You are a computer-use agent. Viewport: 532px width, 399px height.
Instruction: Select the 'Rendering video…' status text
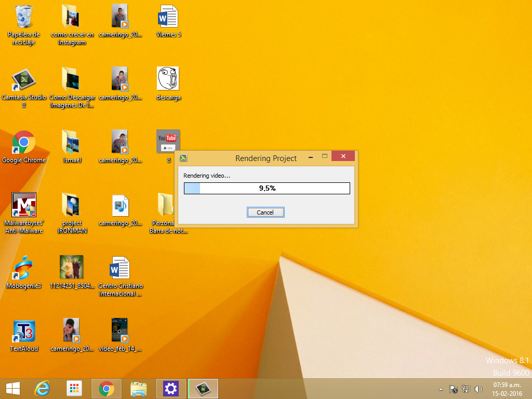(x=207, y=176)
